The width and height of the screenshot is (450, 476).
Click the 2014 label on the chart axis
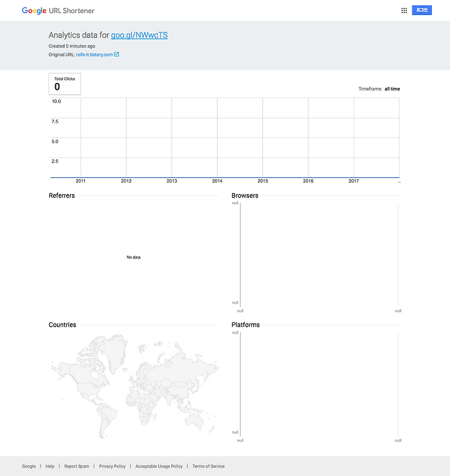pos(217,181)
